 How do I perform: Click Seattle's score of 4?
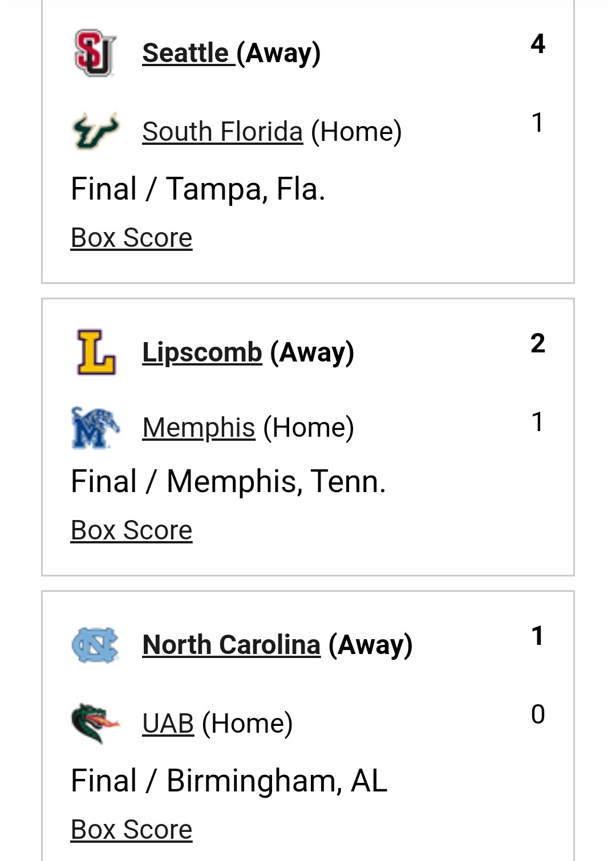pyautogui.click(x=537, y=44)
